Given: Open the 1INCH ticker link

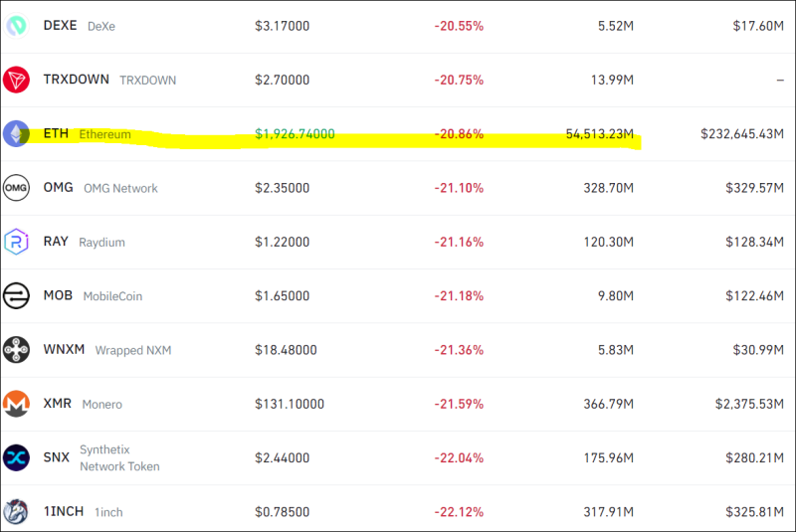Looking at the screenshot, I should pos(64,511).
